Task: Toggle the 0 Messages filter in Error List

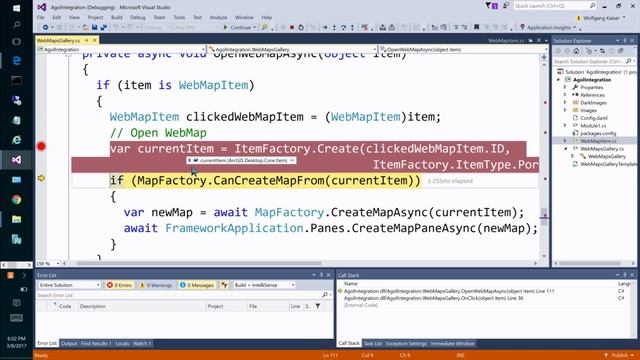Action: [x=197, y=285]
